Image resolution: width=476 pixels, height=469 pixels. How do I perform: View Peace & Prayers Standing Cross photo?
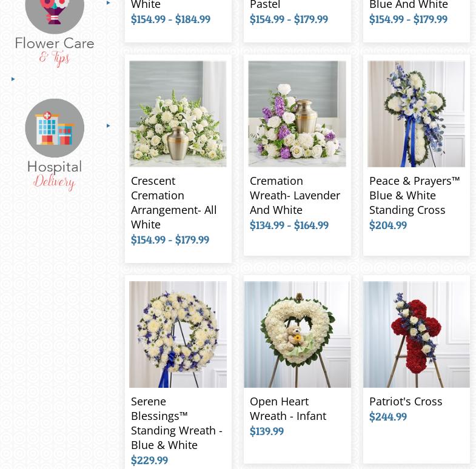[x=416, y=114]
